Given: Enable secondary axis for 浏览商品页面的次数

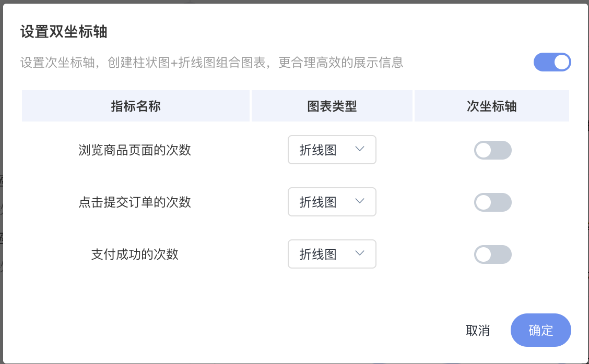Looking at the screenshot, I should [492, 150].
